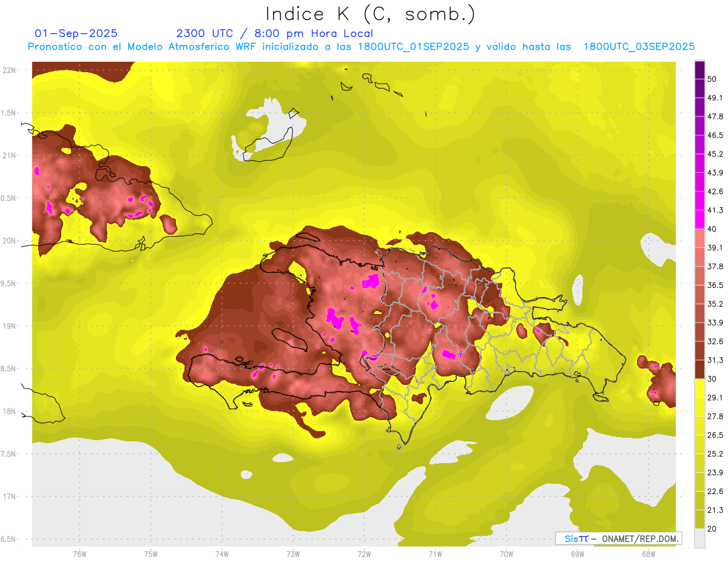Viewport: 728px width, 562px height.
Task: Click the "SisTT - ONAMET/REP.DOM." credit label
Action: tap(618, 538)
